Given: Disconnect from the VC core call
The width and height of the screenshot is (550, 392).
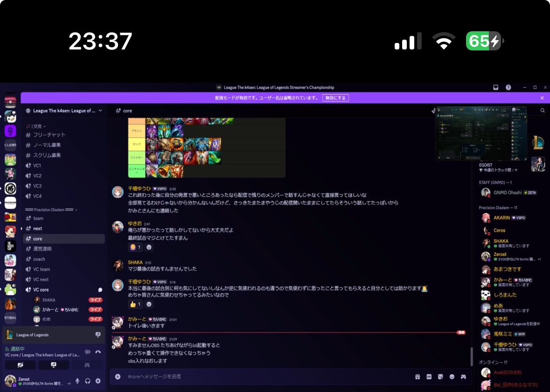Looking at the screenshot, I should click(x=98, y=352).
